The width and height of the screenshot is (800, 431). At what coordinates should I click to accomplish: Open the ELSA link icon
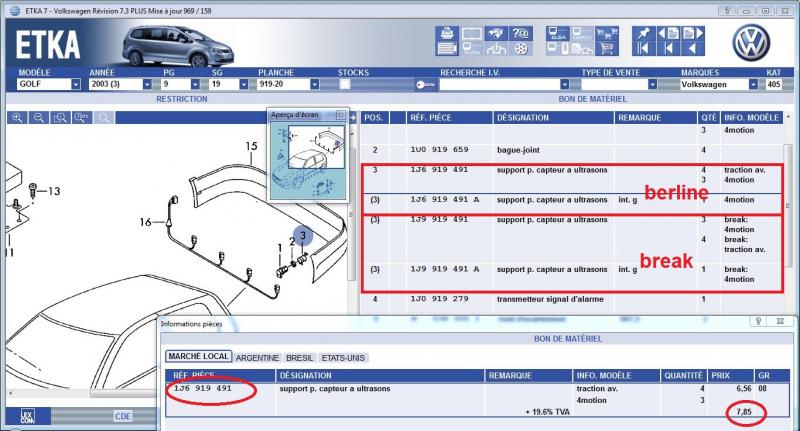[557, 33]
